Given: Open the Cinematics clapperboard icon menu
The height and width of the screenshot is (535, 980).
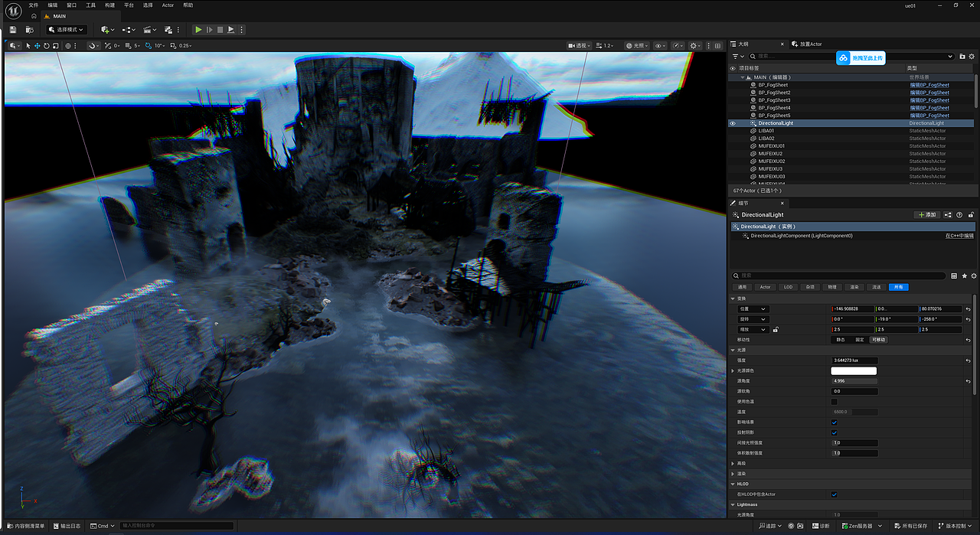Looking at the screenshot, I should 149,30.
